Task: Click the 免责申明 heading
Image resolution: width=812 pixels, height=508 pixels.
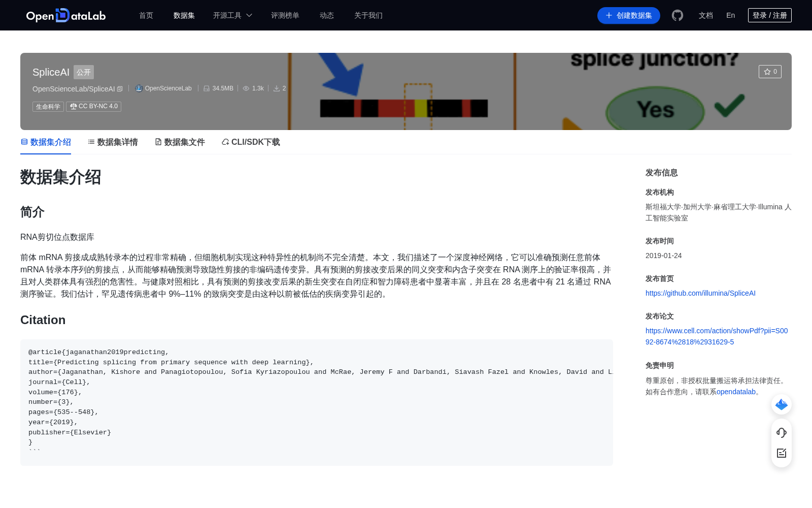Action: tap(660, 365)
